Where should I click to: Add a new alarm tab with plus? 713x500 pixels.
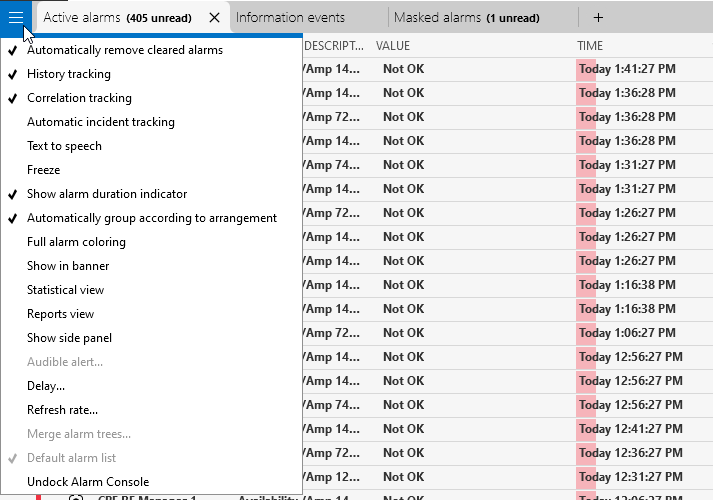click(x=598, y=18)
